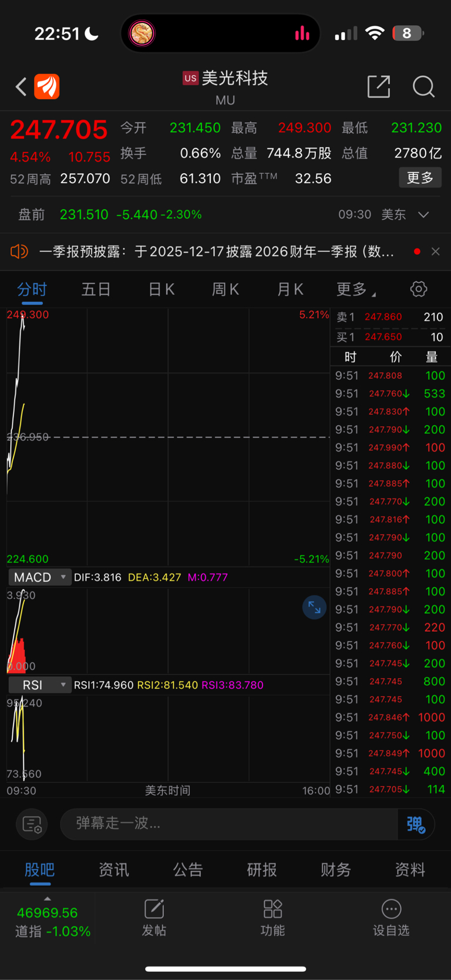Open the 一季报预披露 announcement text
Image resolution: width=451 pixels, height=980 pixels.
pos(217,251)
